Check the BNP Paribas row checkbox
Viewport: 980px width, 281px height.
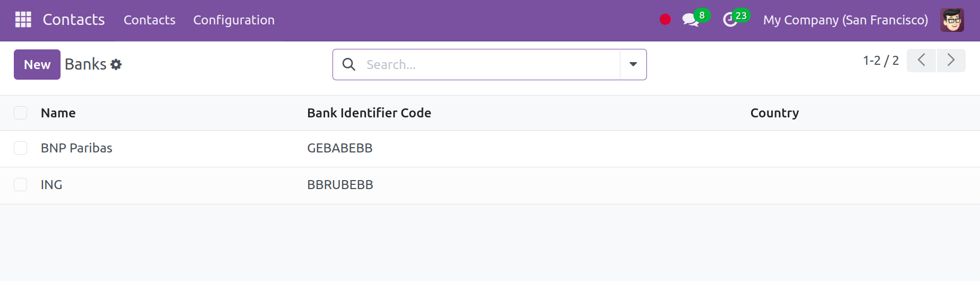tap(21, 148)
